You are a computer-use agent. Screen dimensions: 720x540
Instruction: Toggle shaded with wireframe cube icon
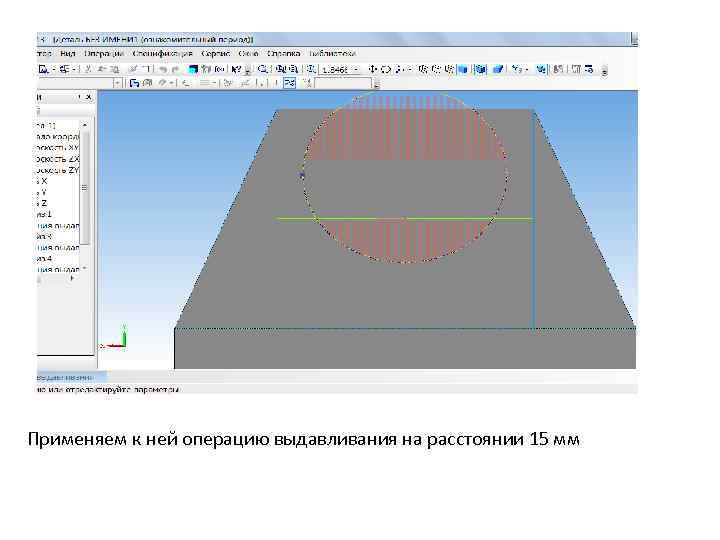tap(480, 69)
